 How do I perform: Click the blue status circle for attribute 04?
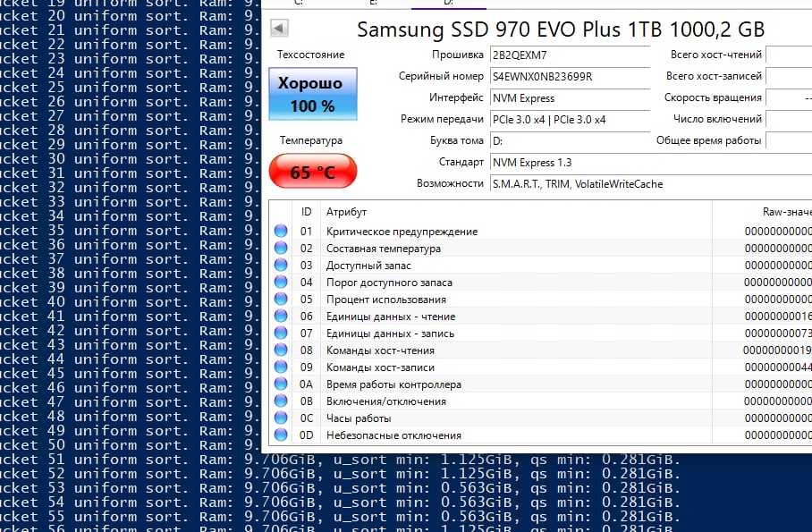[281, 282]
